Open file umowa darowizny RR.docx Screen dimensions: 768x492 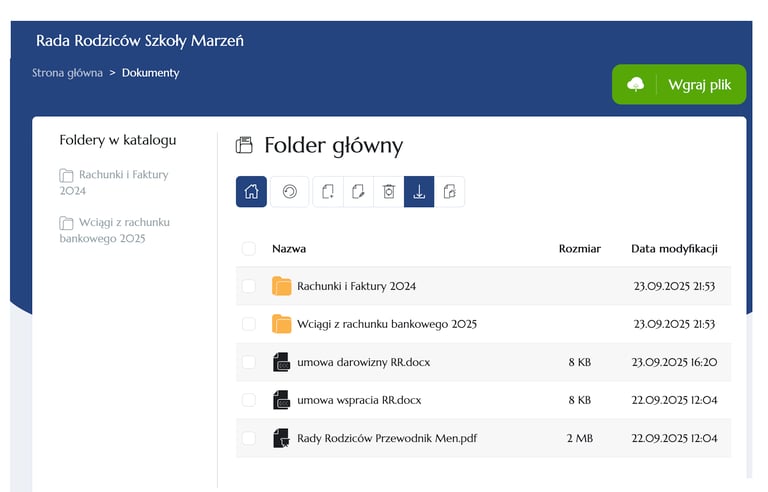(x=363, y=362)
